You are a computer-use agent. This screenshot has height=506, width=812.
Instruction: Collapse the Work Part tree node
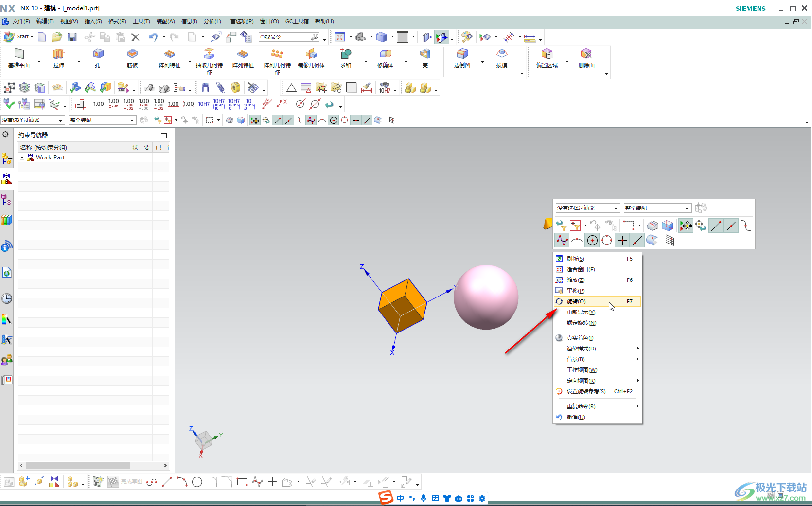coord(22,157)
